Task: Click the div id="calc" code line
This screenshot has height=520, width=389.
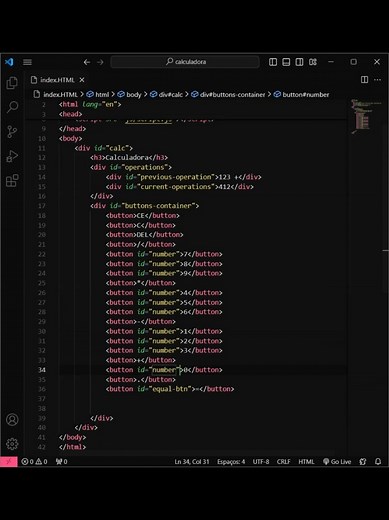Action: pyautogui.click(x=104, y=148)
